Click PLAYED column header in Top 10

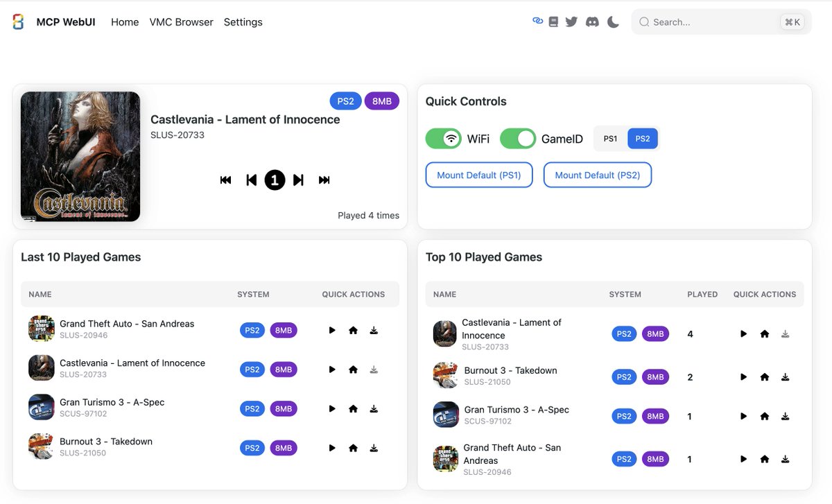pos(702,295)
